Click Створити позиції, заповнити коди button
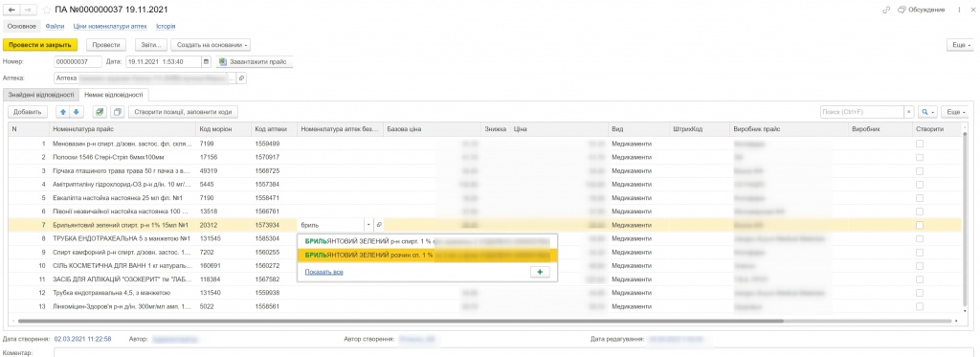 [x=183, y=112]
